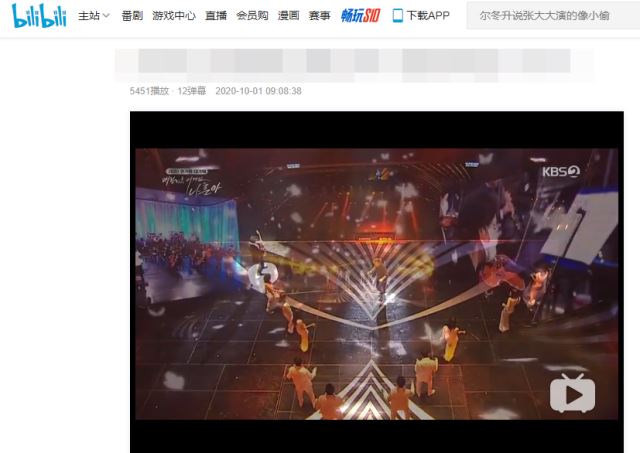
Task: Click the bilibili logo
Action: click(39, 16)
